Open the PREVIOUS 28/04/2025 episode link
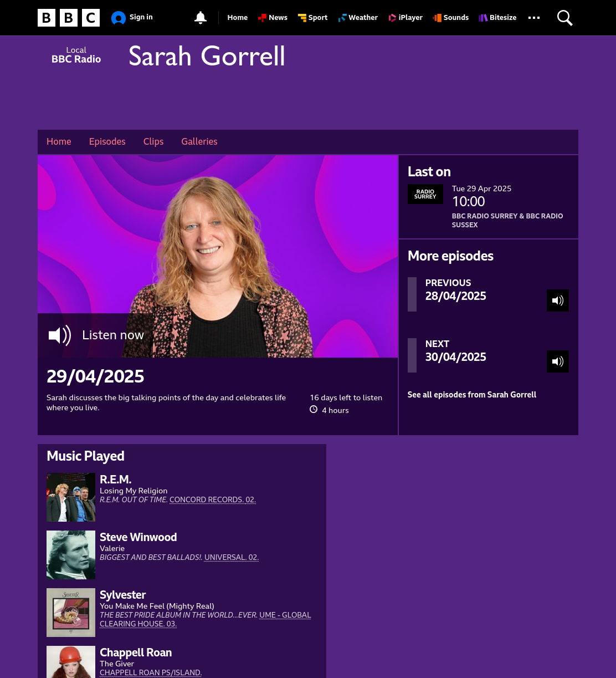 [456, 290]
